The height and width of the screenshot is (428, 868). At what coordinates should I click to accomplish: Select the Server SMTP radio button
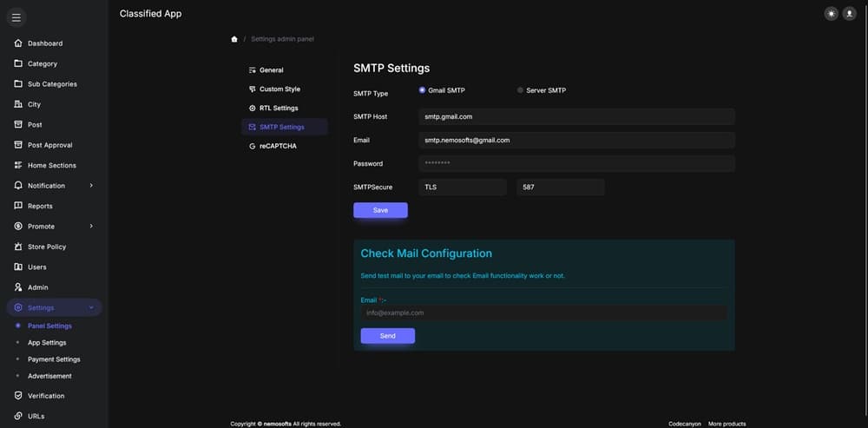(x=520, y=90)
